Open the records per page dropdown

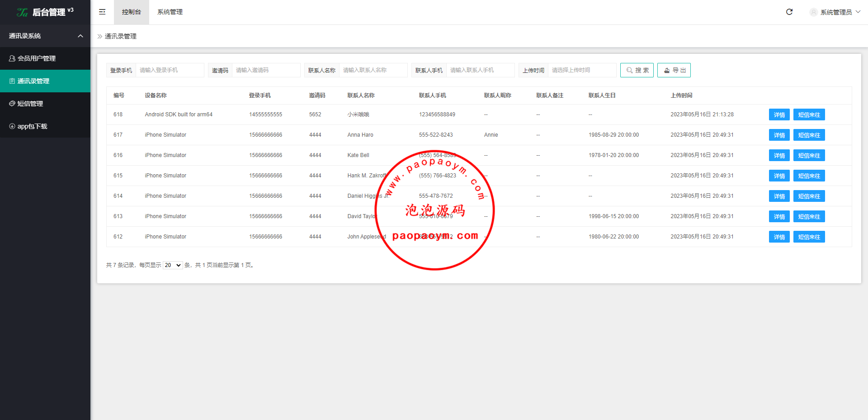point(173,265)
